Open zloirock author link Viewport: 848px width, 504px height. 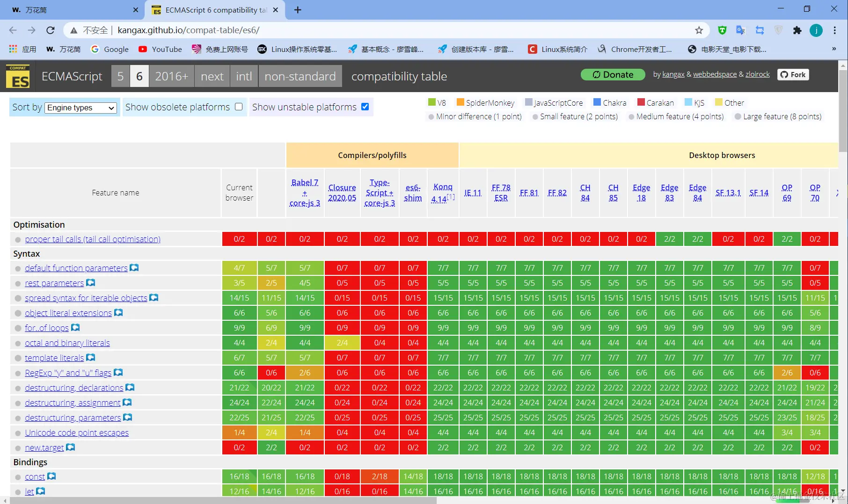coord(758,74)
